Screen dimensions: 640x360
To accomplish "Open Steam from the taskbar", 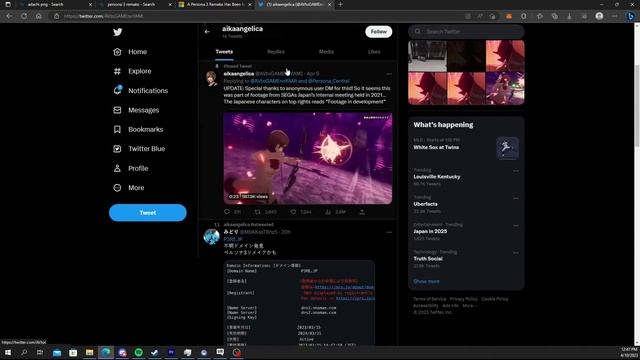I will (155, 352).
